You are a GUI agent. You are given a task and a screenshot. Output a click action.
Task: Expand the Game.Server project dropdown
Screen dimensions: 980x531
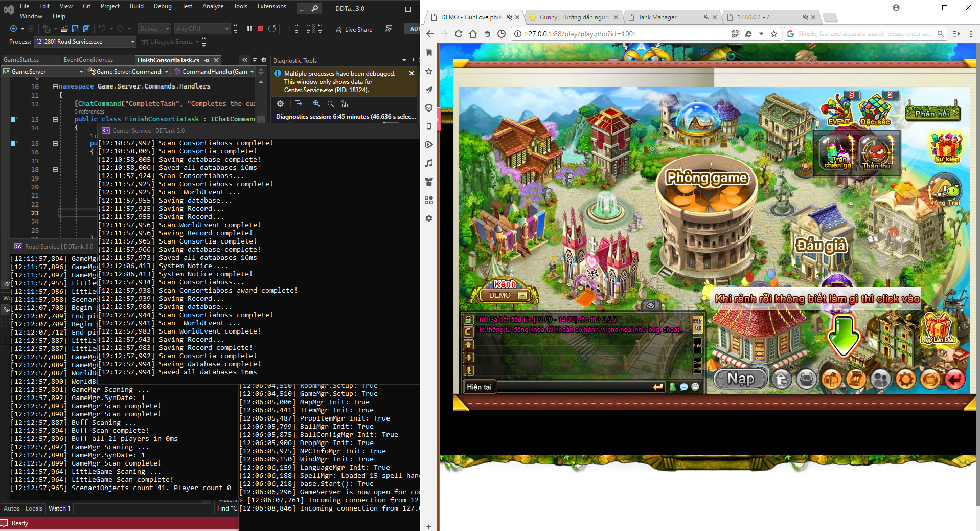click(42, 72)
